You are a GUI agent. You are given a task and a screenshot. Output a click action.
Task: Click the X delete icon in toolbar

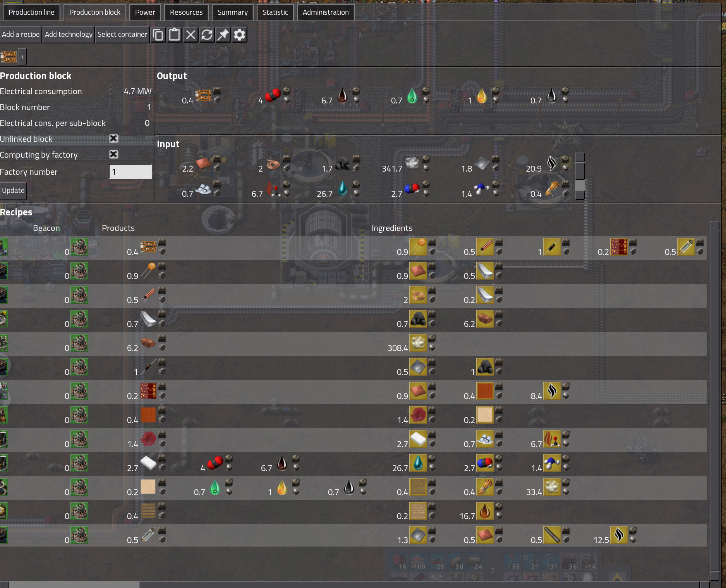coord(191,35)
